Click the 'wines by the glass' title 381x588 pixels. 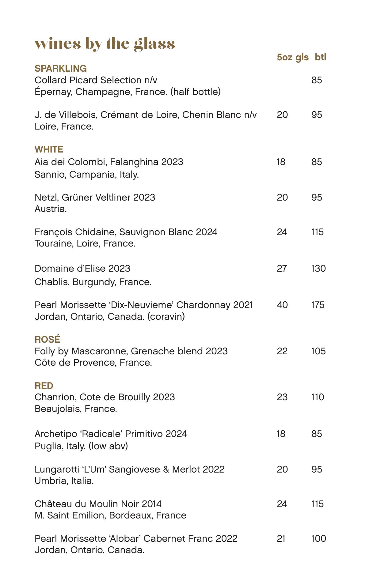[x=105, y=44]
